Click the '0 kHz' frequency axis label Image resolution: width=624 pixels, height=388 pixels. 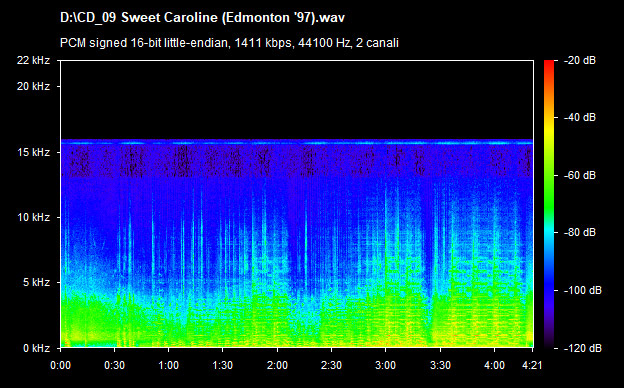coord(36,348)
